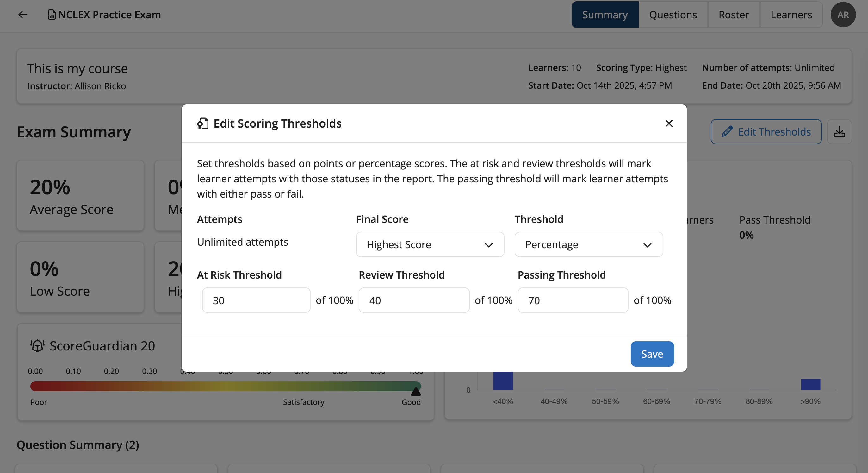Switch to the Roster tab
This screenshot has height=473, width=868.
pyautogui.click(x=734, y=15)
